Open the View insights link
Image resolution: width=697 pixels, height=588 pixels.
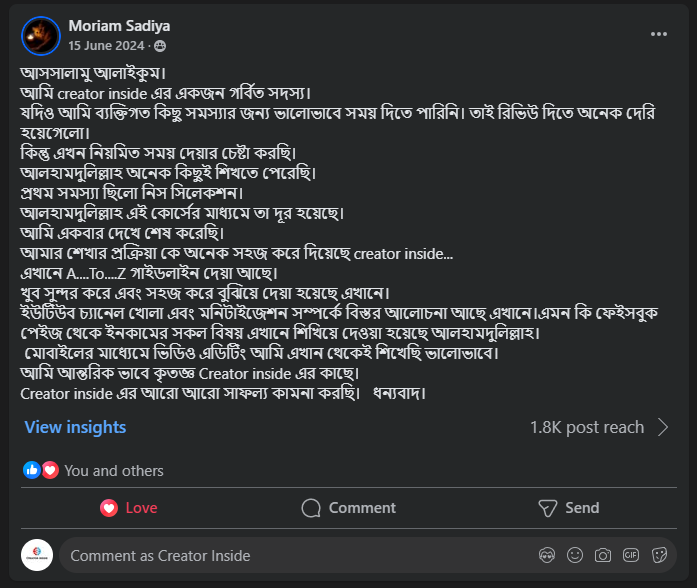[75, 427]
